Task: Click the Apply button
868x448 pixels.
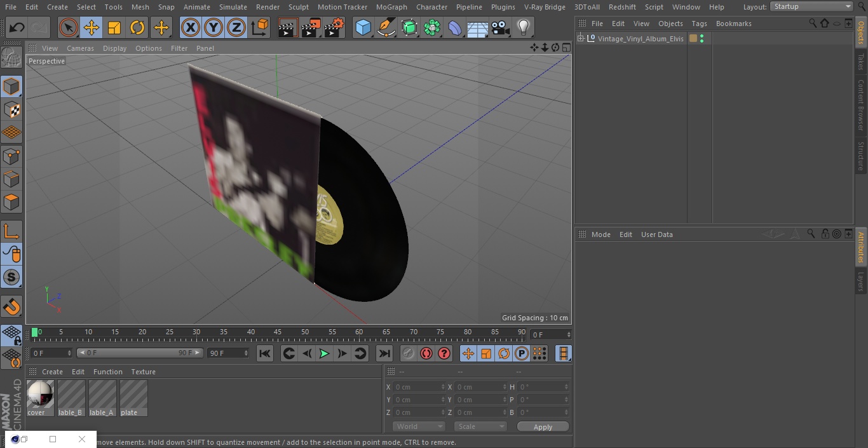Action: pyautogui.click(x=543, y=427)
